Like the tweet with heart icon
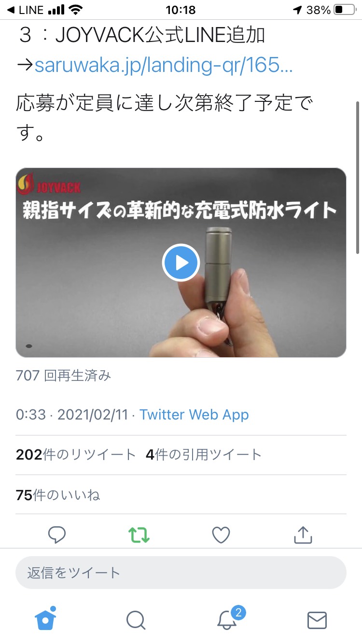The height and width of the screenshot is (644, 362). [221, 534]
